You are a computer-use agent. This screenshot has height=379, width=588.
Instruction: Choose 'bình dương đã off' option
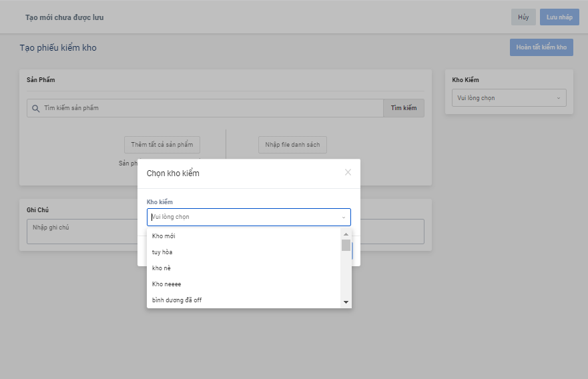177,300
